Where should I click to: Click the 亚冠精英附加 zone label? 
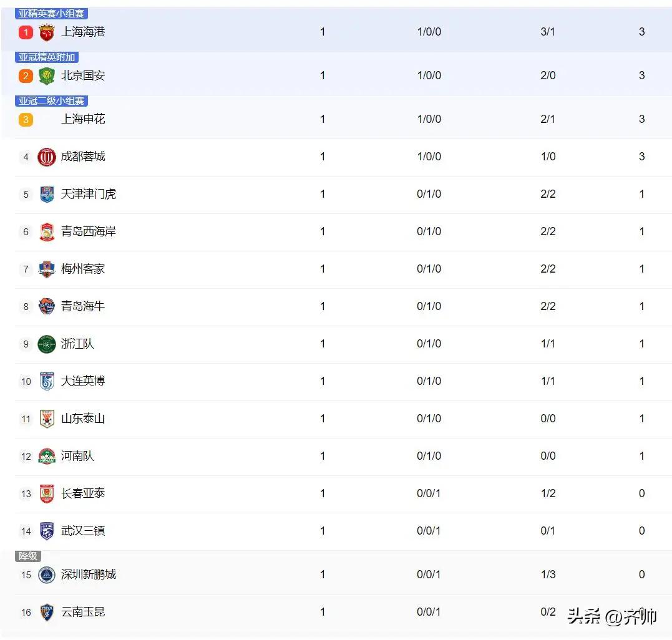click(46, 57)
